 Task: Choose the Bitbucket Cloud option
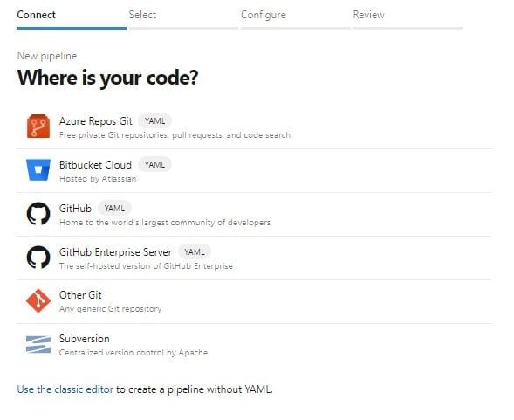(x=254, y=170)
